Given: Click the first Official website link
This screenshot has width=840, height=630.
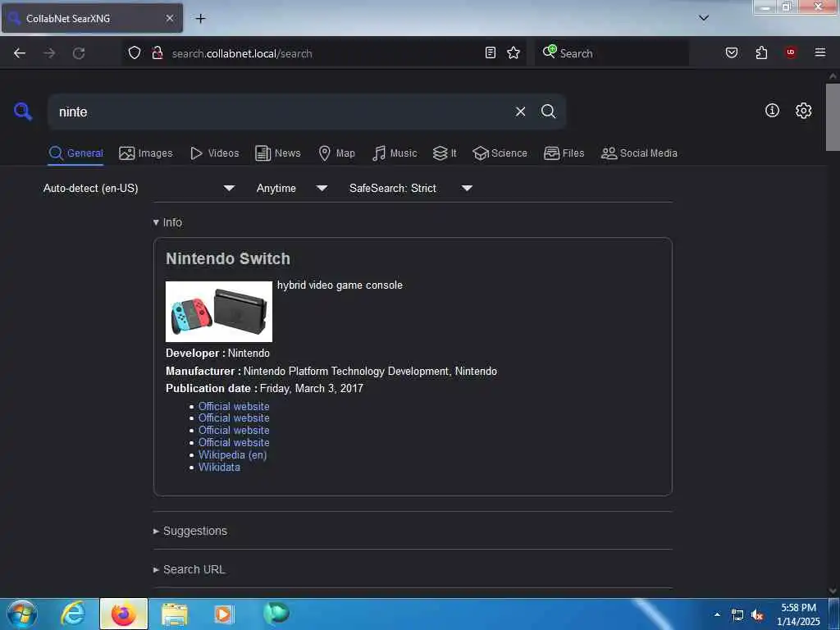Looking at the screenshot, I should pyautogui.click(x=234, y=406).
